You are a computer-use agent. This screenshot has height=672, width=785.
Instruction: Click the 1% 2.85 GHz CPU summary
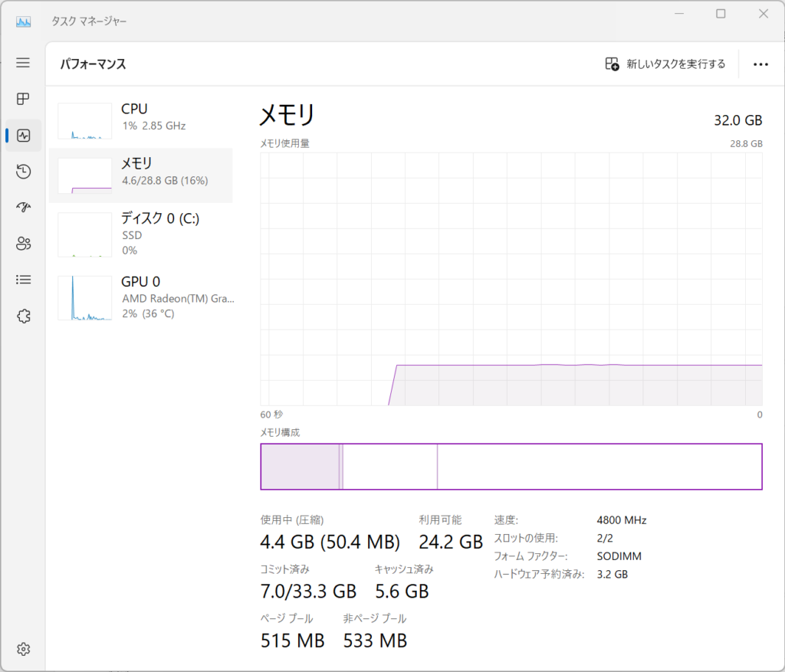click(153, 126)
